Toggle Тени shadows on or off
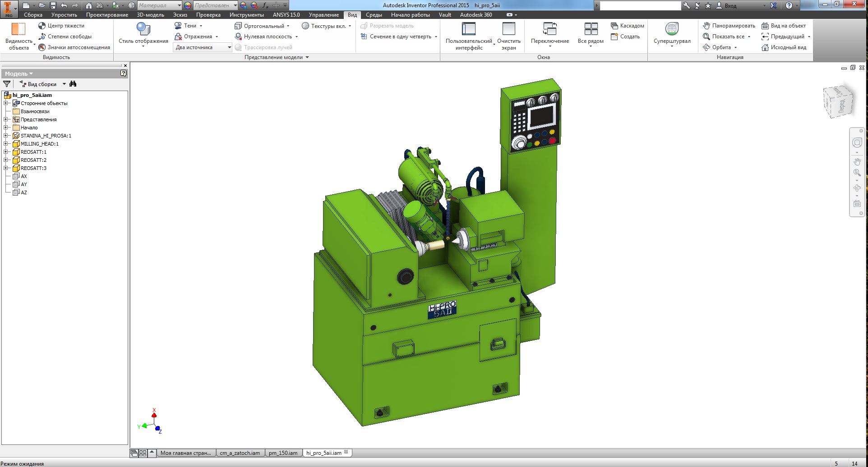The width and height of the screenshot is (868, 467). tap(185, 26)
